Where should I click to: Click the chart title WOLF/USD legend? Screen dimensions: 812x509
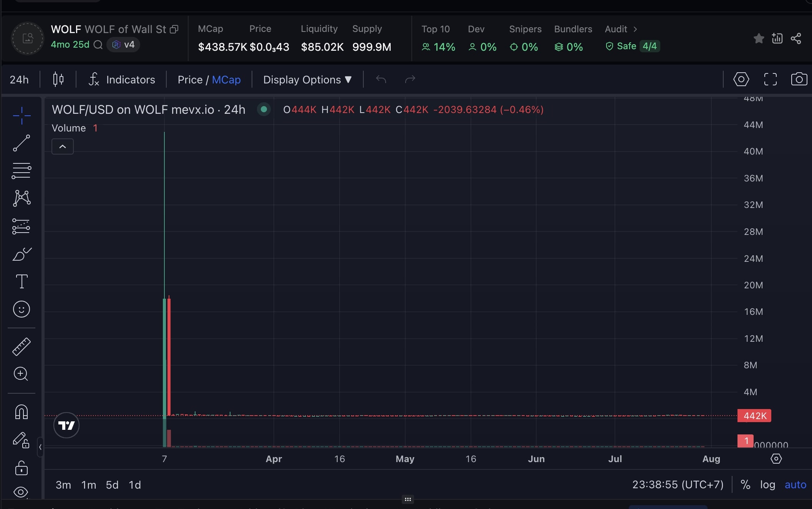[x=148, y=110]
